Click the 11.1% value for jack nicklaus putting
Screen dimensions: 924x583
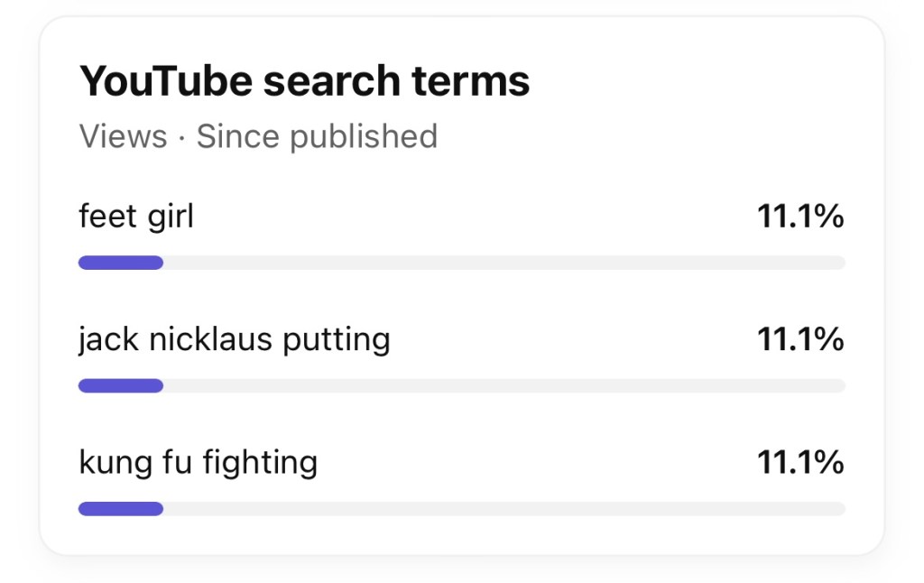(x=800, y=340)
